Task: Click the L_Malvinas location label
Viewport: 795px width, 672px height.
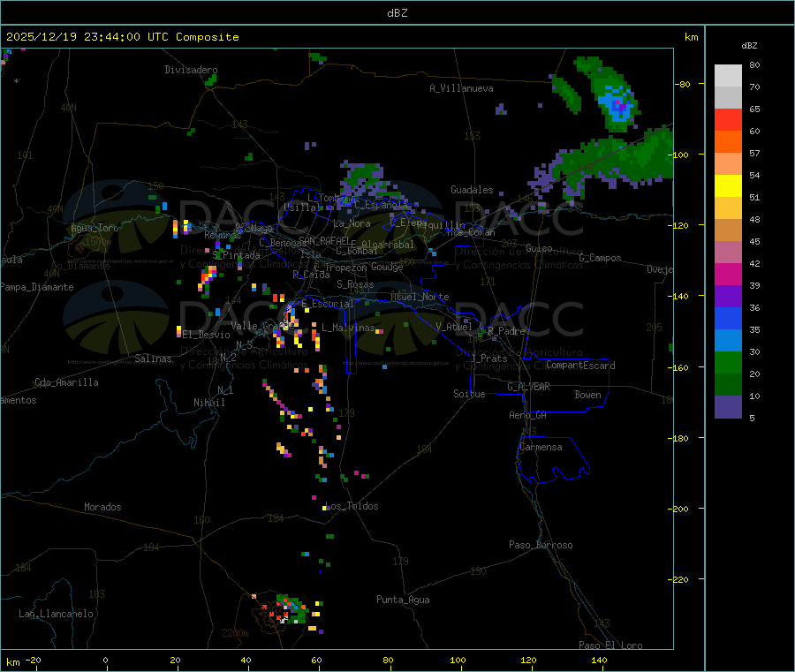Action: pos(348,328)
